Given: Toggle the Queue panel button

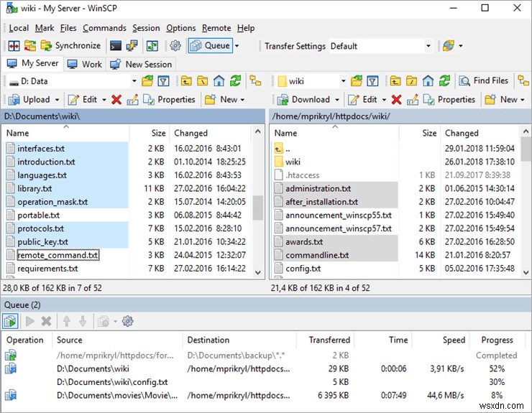Looking at the screenshot, I should point(211,46).
